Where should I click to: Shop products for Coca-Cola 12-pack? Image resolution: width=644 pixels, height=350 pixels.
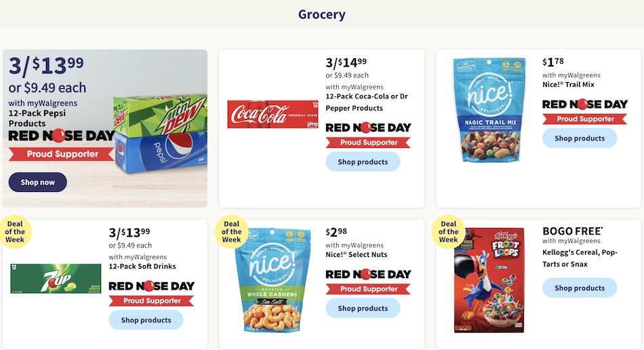click(x=363, y=162)
